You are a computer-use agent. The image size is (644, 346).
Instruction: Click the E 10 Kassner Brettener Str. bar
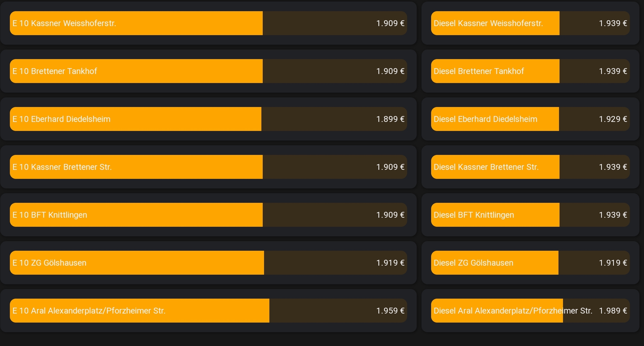point(208,167)
